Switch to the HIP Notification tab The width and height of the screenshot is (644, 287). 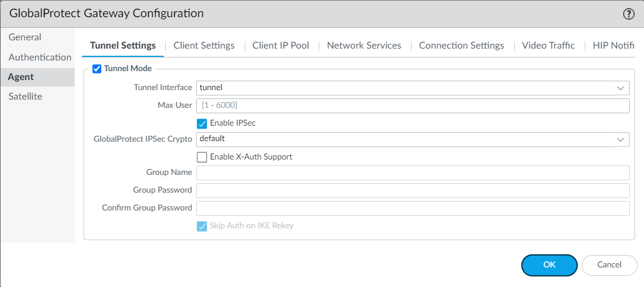[x=613, y=46]
